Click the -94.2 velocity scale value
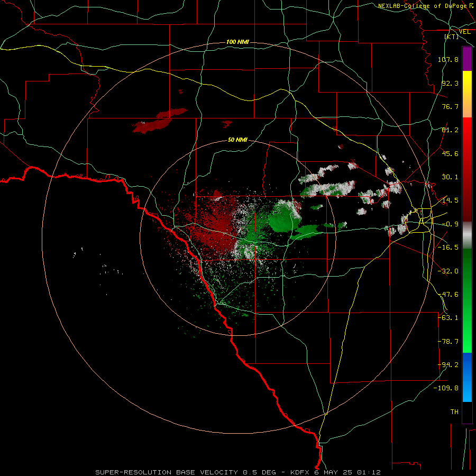The image size is (476, 476). pos(448,365)
